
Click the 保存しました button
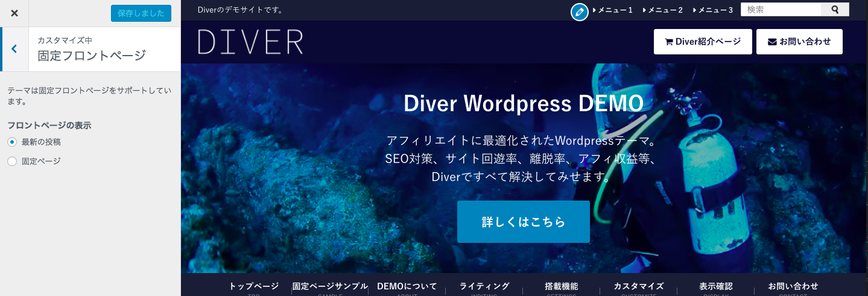141,13
